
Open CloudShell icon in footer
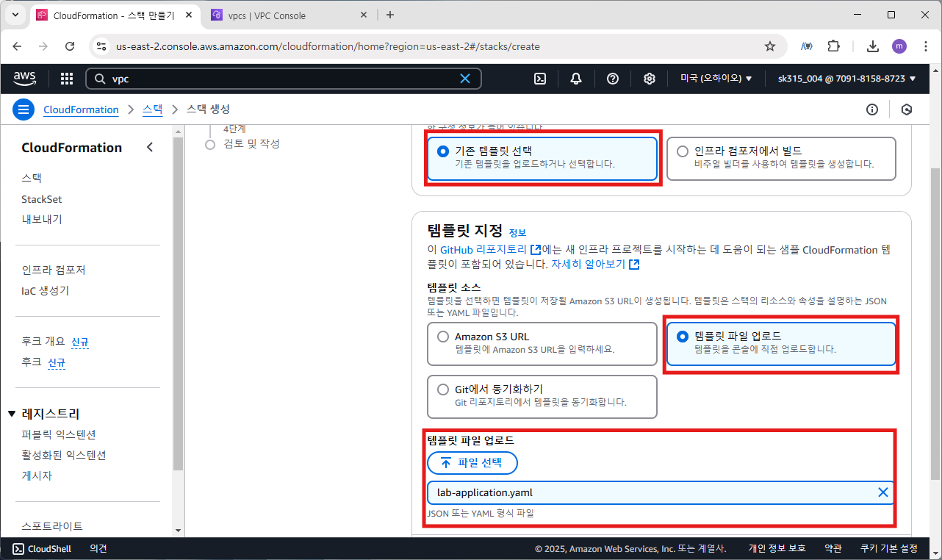tap(18, 548)
